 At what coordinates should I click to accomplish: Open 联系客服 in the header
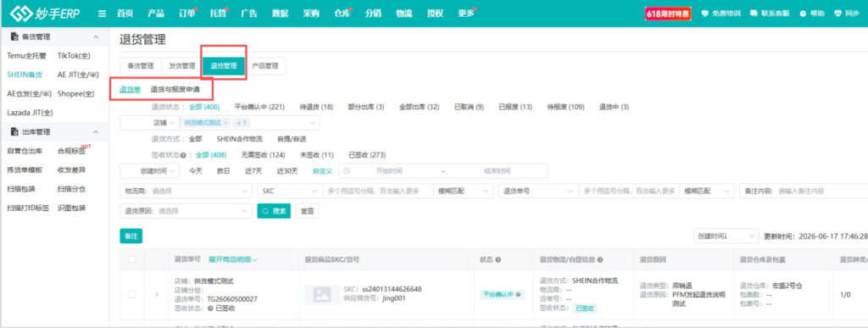pyautogui.click(x=770, y=14)
